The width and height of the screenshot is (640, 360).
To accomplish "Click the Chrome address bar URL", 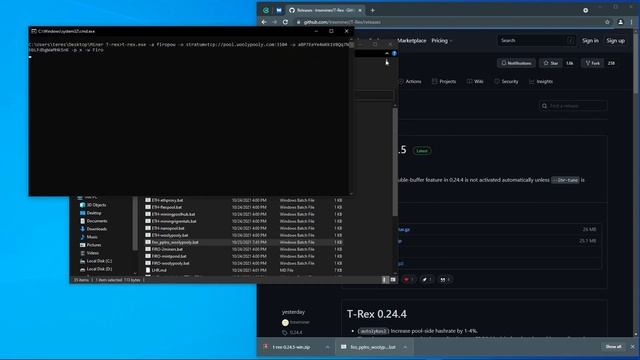I will tap(342, 22).
